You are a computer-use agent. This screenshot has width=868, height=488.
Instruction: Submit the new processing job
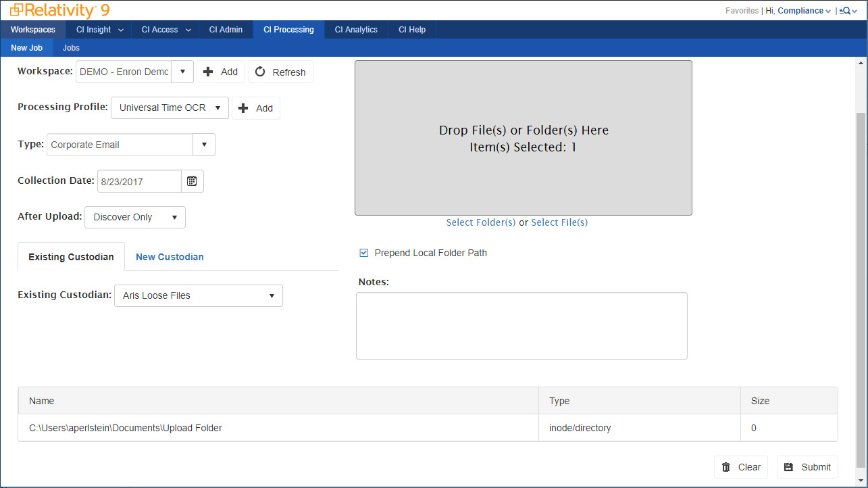pos(807,467)
